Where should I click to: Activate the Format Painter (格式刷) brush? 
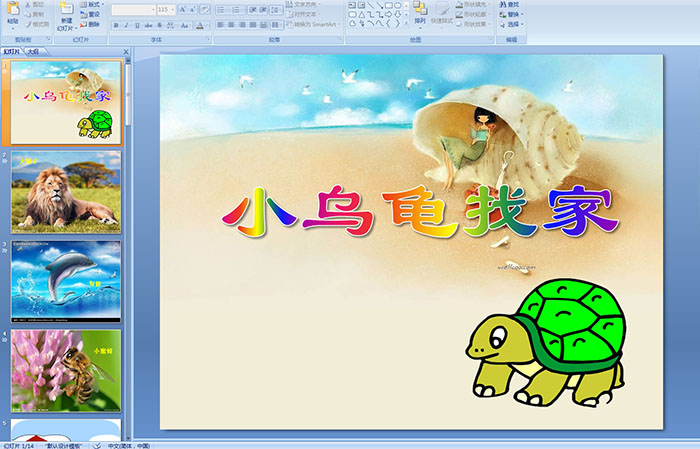[x=37, y=24]
